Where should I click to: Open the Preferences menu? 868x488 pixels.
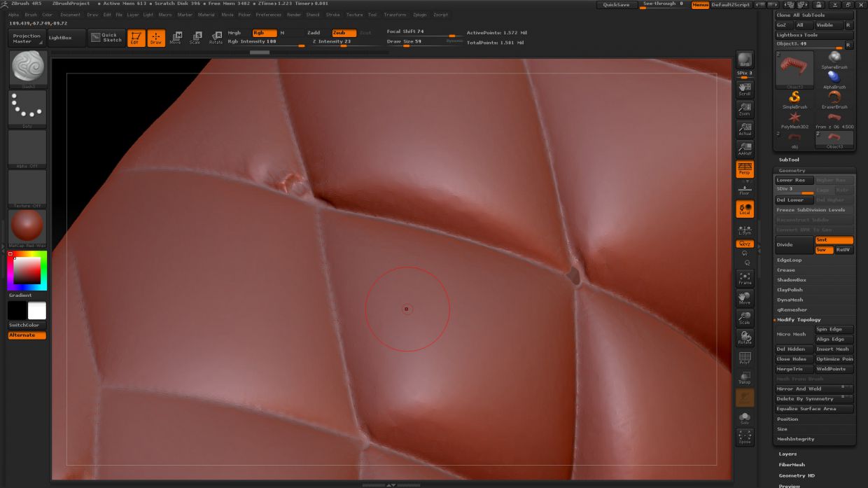pyautogui.click(x=268, y=15)
